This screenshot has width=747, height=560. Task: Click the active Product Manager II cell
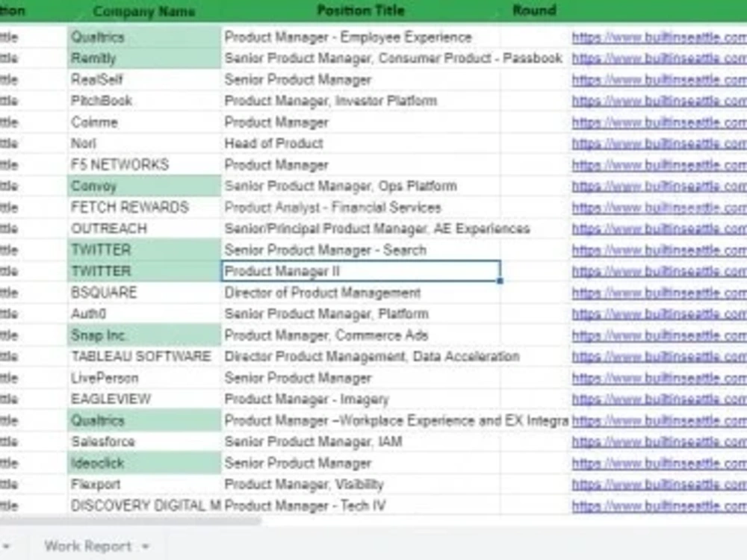361,272
